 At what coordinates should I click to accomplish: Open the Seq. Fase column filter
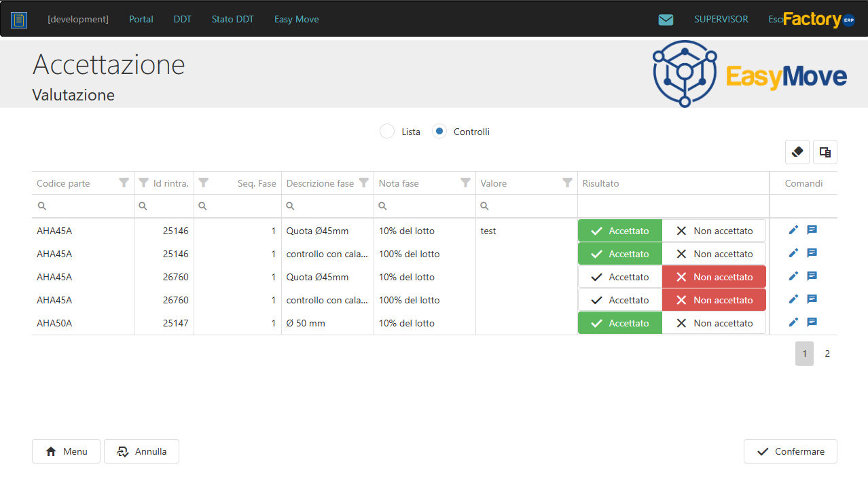pyautogui.click(x=203, y=183)
